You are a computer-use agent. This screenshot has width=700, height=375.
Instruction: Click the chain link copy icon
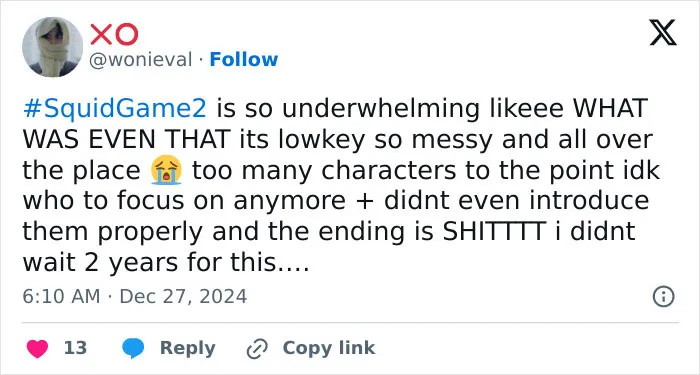pos(257,349)
